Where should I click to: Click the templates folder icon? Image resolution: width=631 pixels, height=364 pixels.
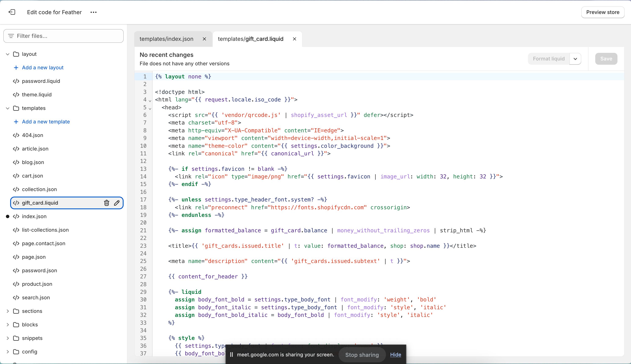tap(16, 108)
